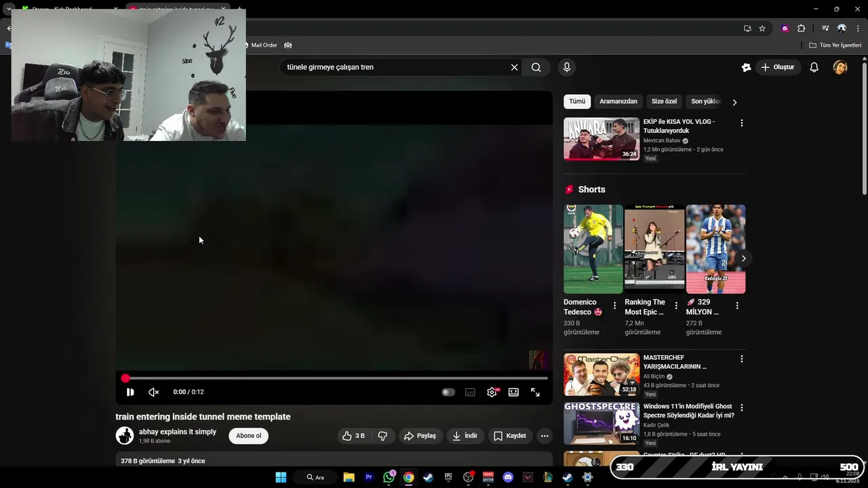Show next Shorts with arrow
The width and height of the screenshot is (868, 488).
point(743,258)
